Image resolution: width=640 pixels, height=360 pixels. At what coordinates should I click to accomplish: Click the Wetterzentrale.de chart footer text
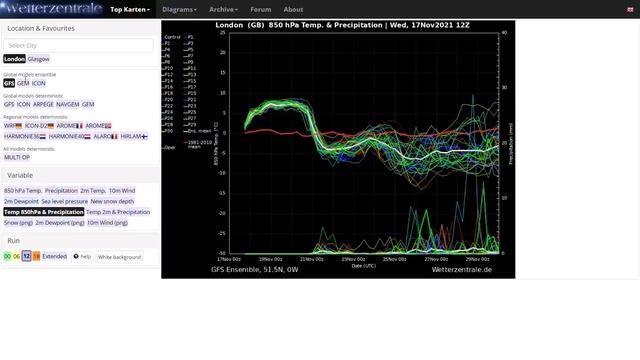462,270
